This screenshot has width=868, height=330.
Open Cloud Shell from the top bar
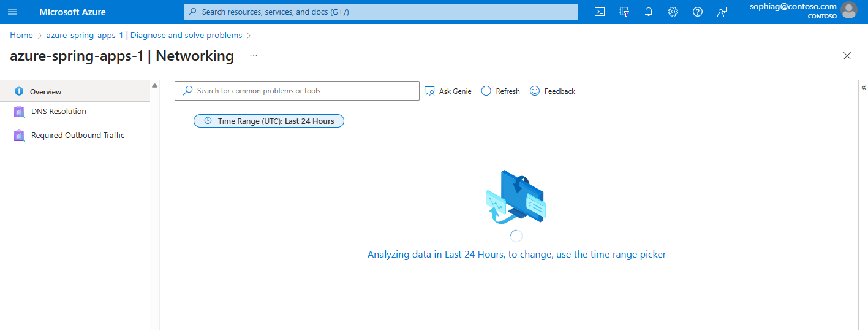click(x=600, y=12)
